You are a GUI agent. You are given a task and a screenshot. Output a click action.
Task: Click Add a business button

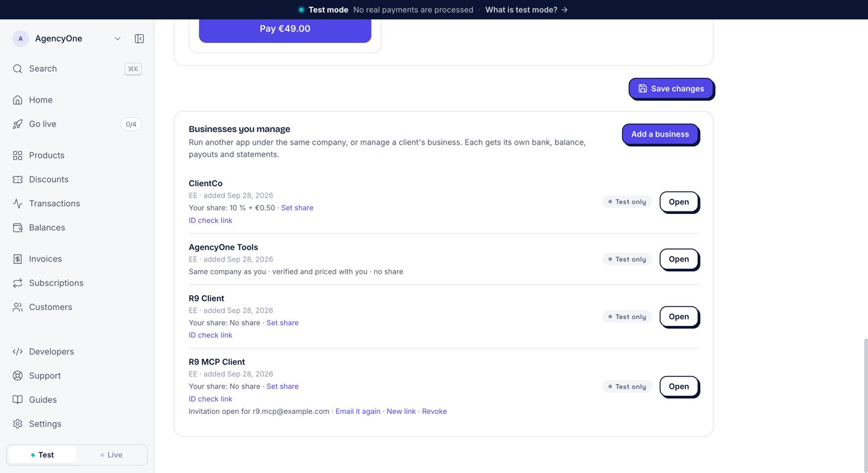(x=660, y=134)
